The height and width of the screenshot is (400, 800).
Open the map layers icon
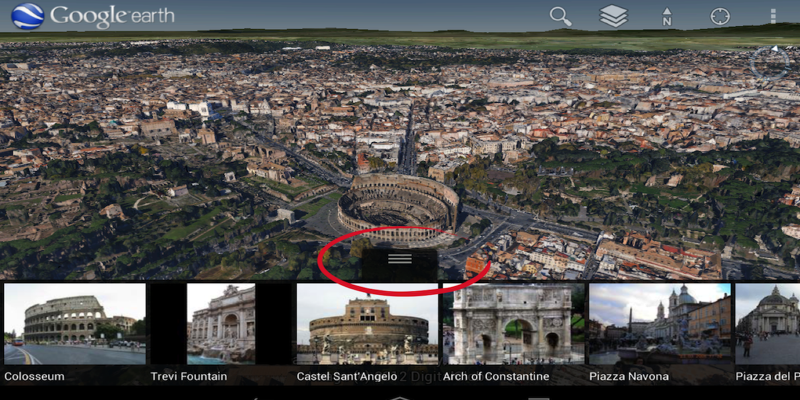(613, 16)
